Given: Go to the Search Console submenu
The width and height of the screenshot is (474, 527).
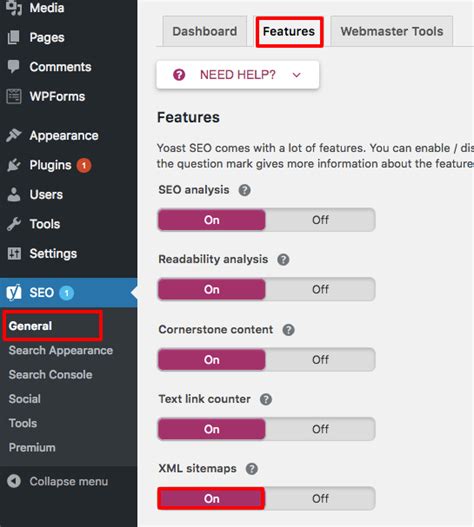Looking at the screenshot, I should pyautogui.click(x=50, y=374).
